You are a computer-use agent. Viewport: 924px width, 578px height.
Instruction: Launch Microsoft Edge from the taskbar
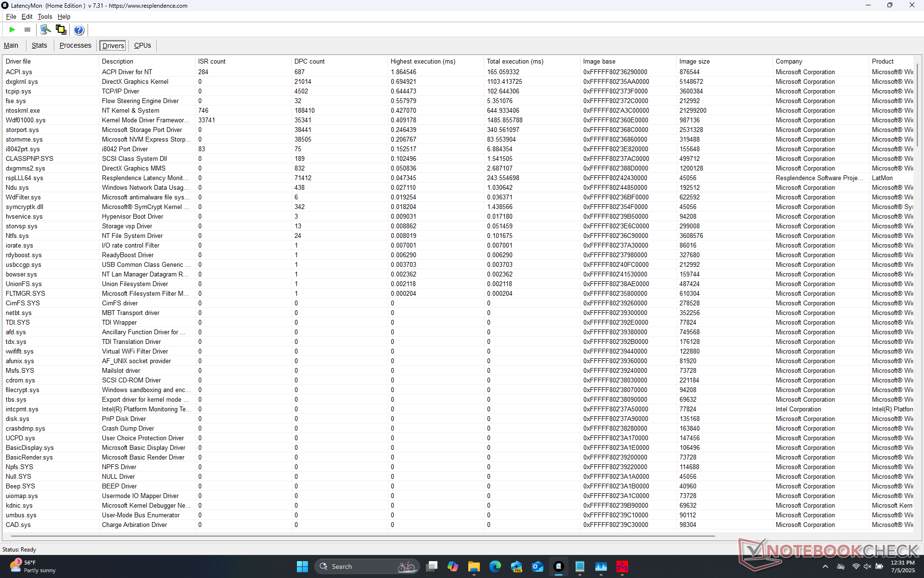tap(495, 566)
